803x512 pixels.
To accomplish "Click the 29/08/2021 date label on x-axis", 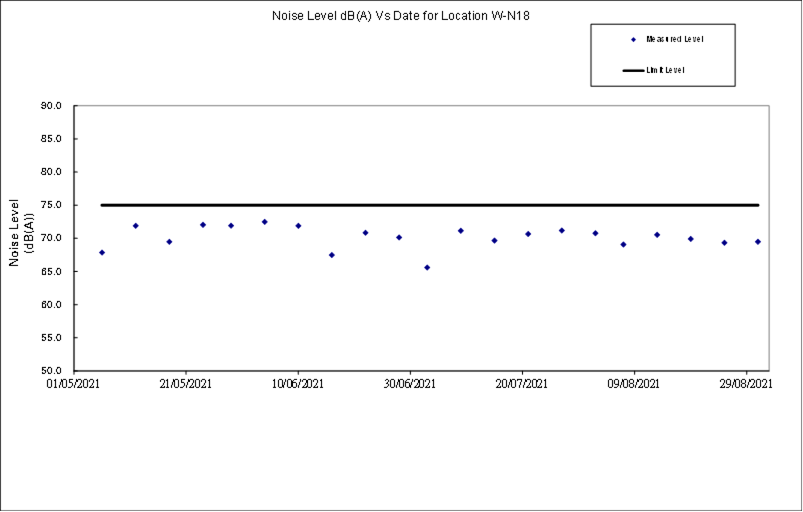I will tap(747, 383).
